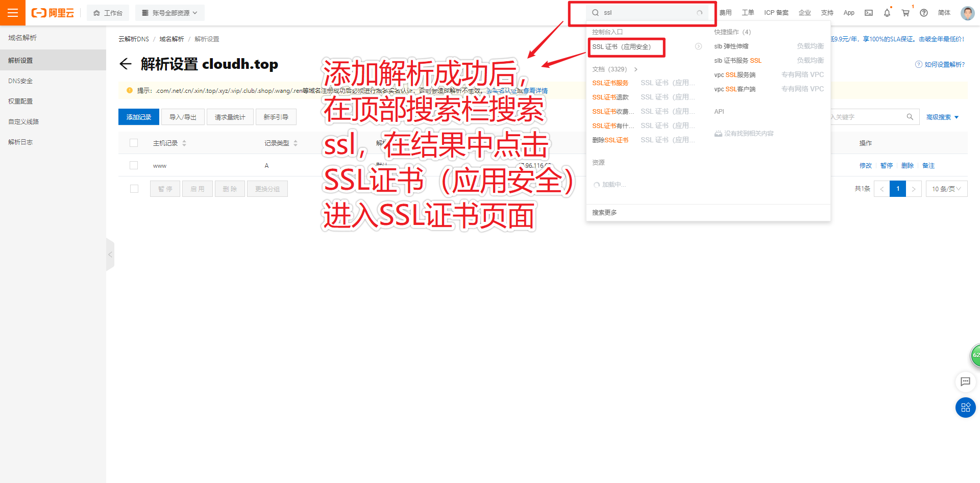Open the SSL证书服务 document result
Image resolution: width=980 pixels, height=483 pixels.
(x=610, y=83)
